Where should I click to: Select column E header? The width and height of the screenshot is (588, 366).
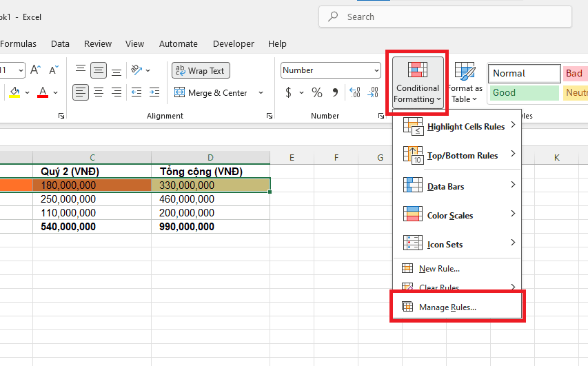point(292,158)
